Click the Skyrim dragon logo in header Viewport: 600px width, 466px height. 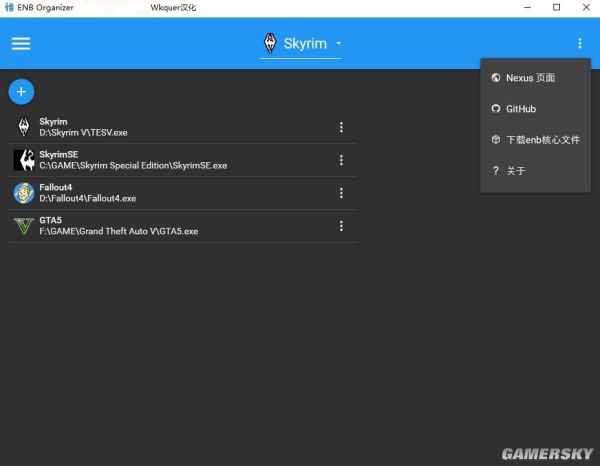pos(270,43)
